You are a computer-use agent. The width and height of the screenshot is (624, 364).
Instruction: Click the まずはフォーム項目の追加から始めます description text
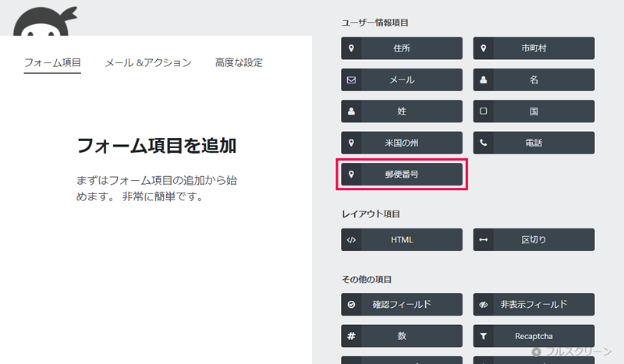pos(157,188)
